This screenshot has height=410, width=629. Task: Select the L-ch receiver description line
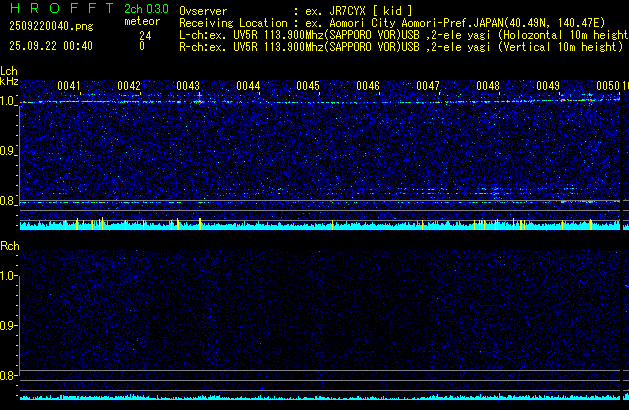(x=400, y=34)
